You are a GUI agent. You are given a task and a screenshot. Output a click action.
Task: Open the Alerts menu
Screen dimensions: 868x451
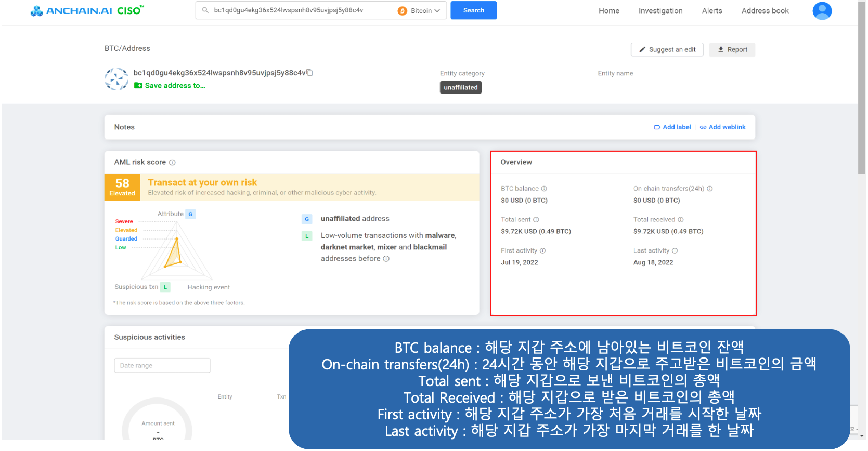712,10
